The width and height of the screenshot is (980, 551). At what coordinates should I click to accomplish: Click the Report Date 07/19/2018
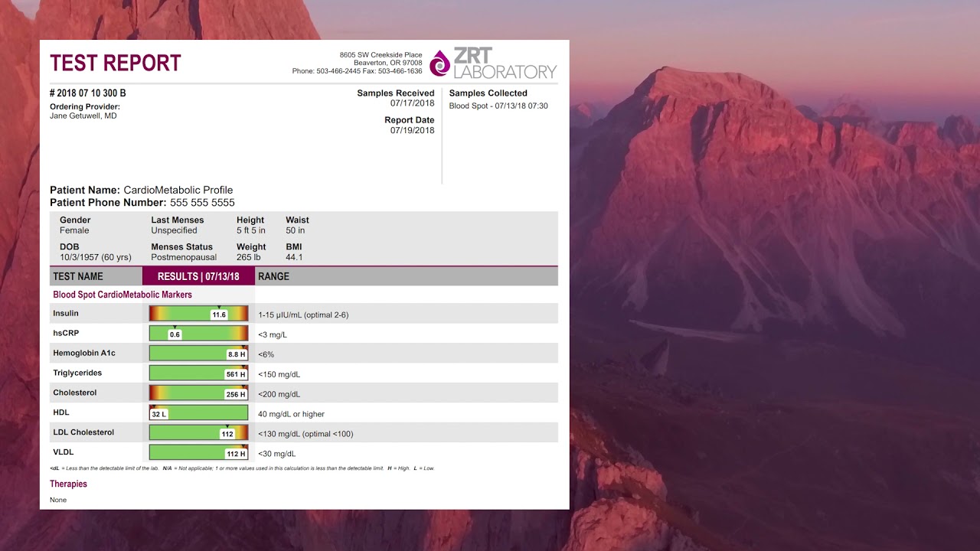412,131
